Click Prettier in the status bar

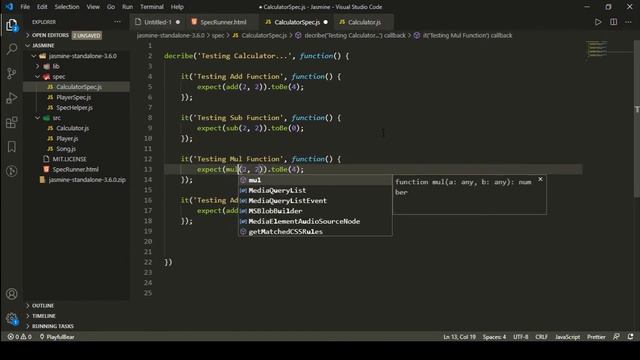(x=596, y=337)
